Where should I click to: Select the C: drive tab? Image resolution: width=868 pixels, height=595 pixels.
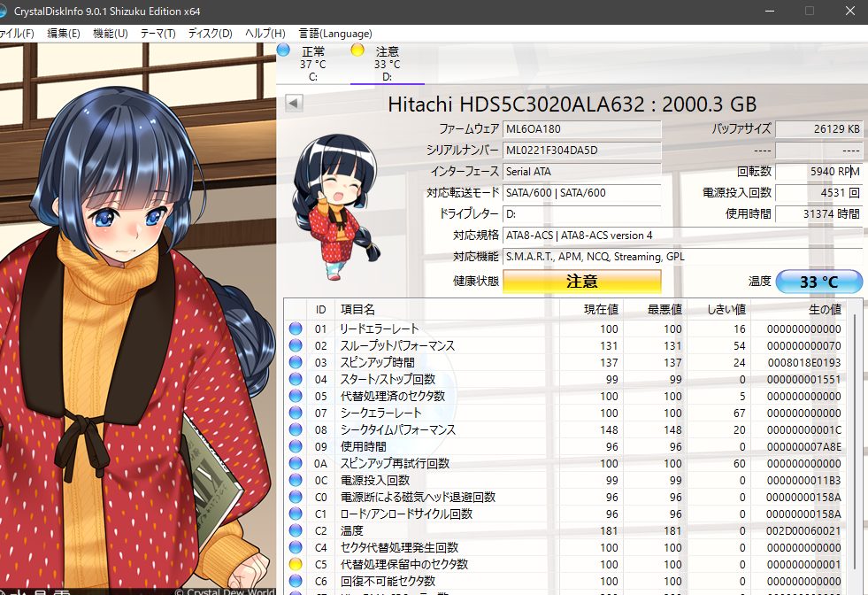point(312,64)
